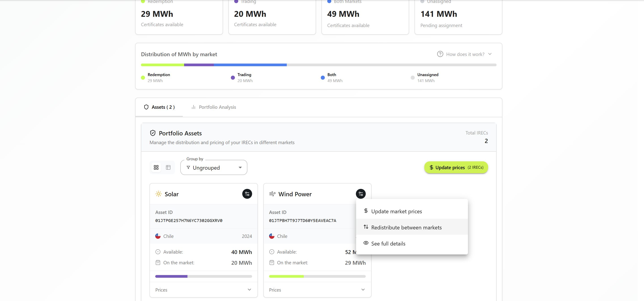
Task: Click the Portfolio Assets shield icon
Action: [x=153, y=133]
